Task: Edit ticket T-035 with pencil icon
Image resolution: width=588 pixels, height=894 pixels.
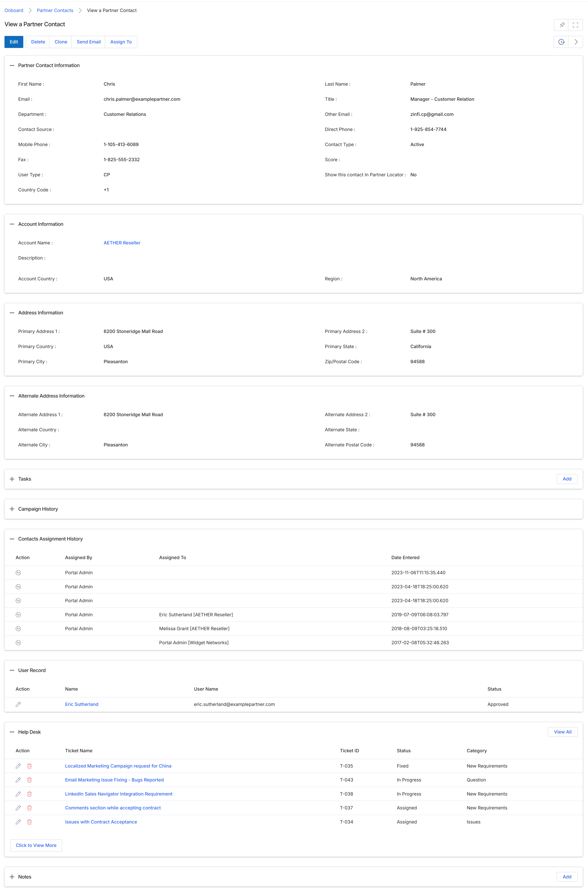Action: (x=18, y=766)
